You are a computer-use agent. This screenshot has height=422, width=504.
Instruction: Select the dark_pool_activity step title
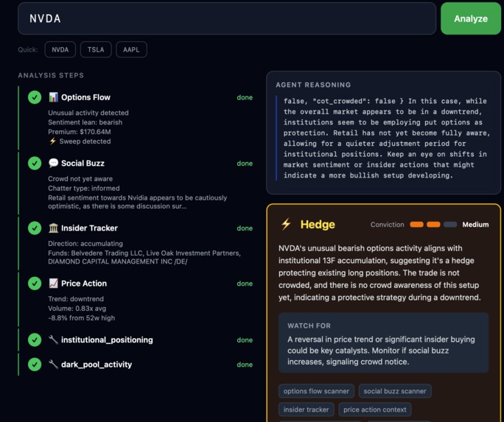click(x=97, y=365)
